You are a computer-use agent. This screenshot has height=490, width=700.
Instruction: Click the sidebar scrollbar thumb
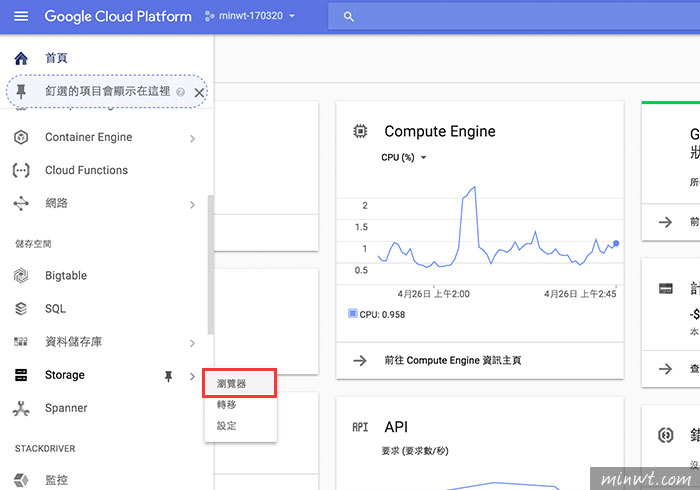tap(211, 264)
